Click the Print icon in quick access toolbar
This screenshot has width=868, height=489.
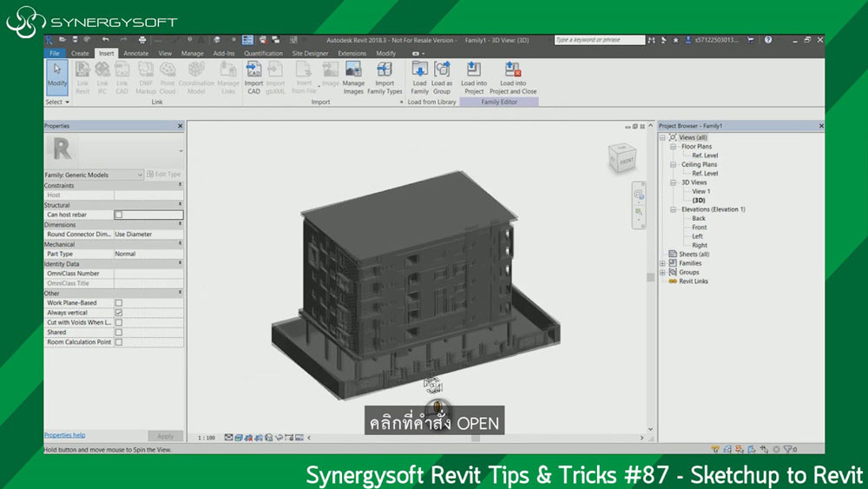tap(142, 39)
